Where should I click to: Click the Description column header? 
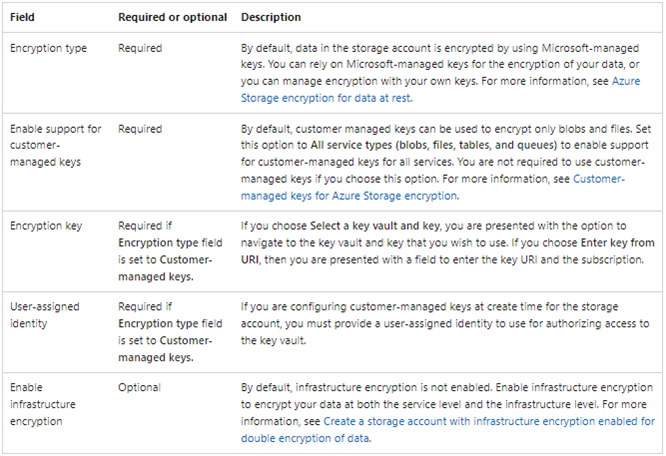click(x=271, y=18)
